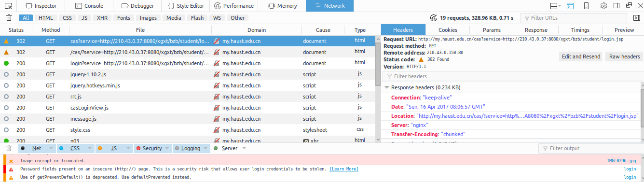Open the frame selection dropdown icon
The height and width of the screenshot is (183, 644).
pyautogui.click(x=556, y=6)
